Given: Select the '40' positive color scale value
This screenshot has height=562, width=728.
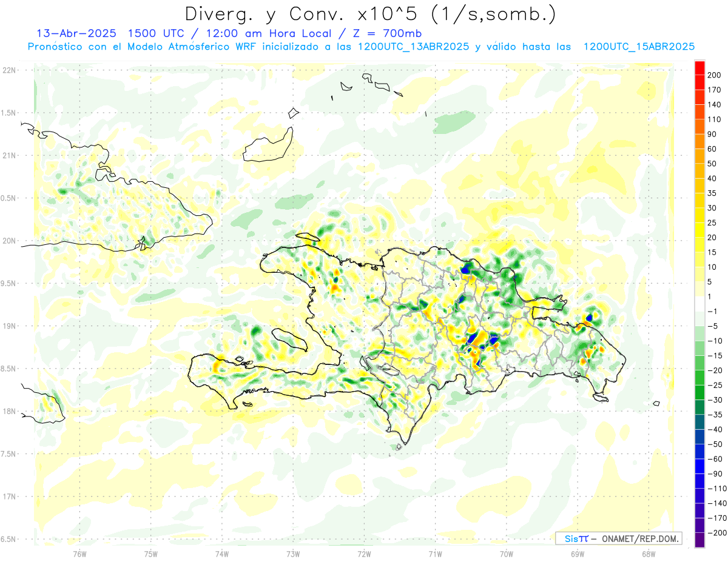Looking at the screenshot, I should (713, 178).
